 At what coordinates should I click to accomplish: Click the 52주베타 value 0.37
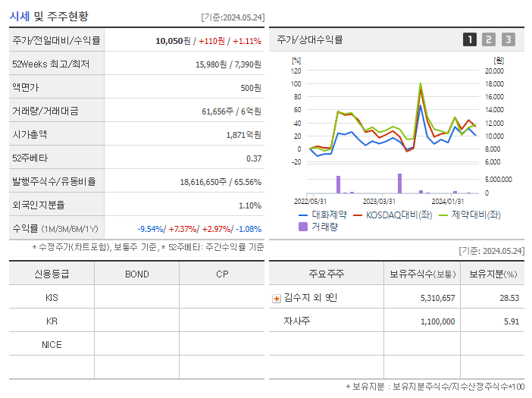tap(254, 158)
